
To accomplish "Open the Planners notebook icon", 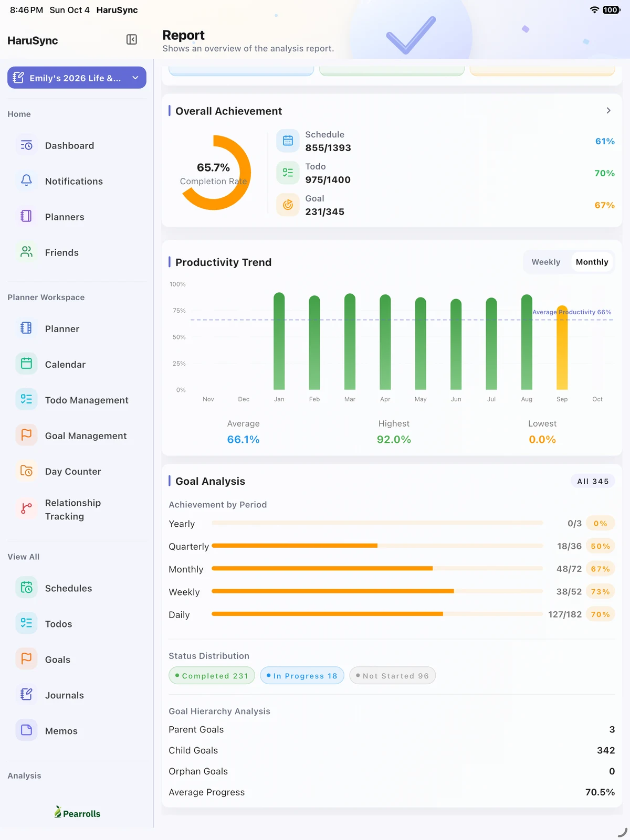I will (26, 217).
